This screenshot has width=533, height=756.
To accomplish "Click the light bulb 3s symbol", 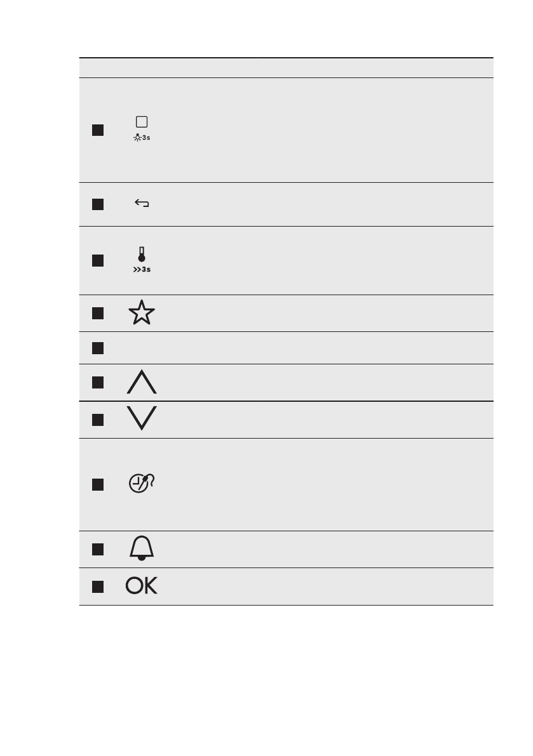I will click(142, 138).
